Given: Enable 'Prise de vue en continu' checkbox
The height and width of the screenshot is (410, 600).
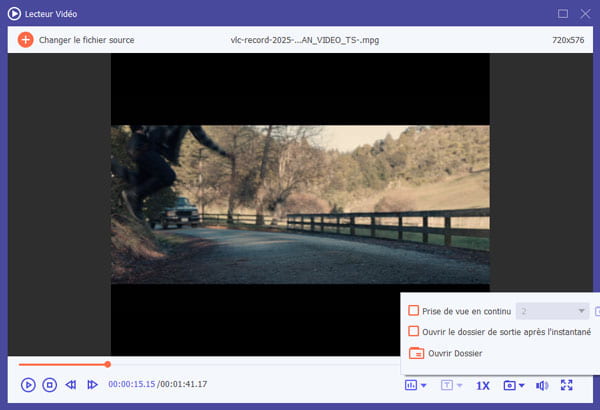Looking at the screenshot, I should point(414,311).
